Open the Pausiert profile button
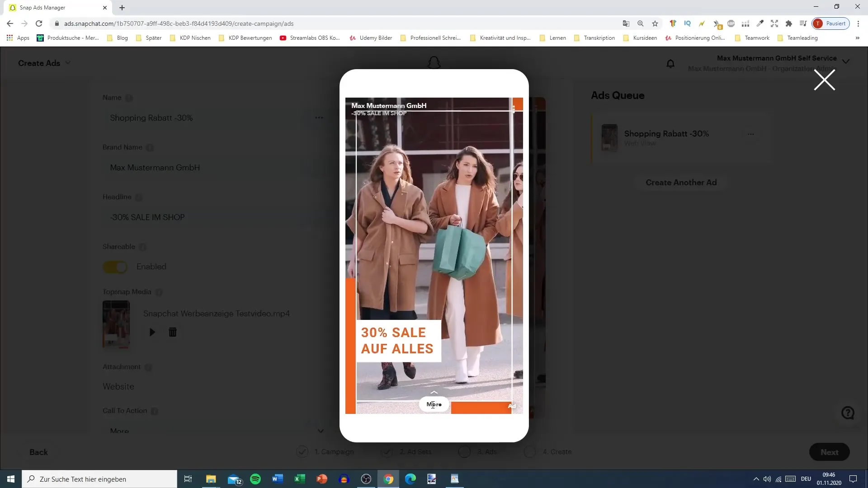Image resolution: width=868 pixels, height=488 pixels. coord(830,23)
